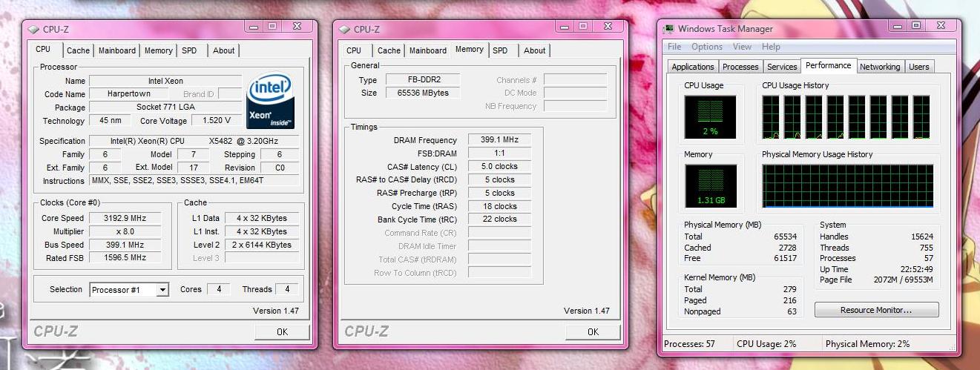The height and width of the screenshot is (370, 980).
Task: Close the left CPU-Z processor window
Action: (x=297, y=27)
